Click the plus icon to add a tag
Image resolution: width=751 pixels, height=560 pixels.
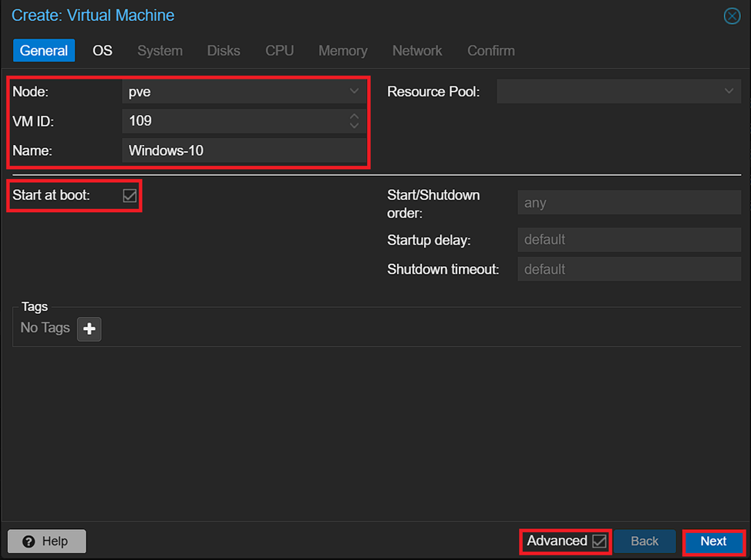pos(89,329)
